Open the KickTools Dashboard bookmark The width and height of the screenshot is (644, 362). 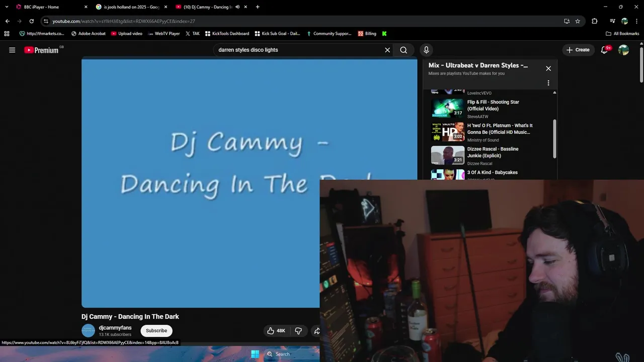coord(227,34)
